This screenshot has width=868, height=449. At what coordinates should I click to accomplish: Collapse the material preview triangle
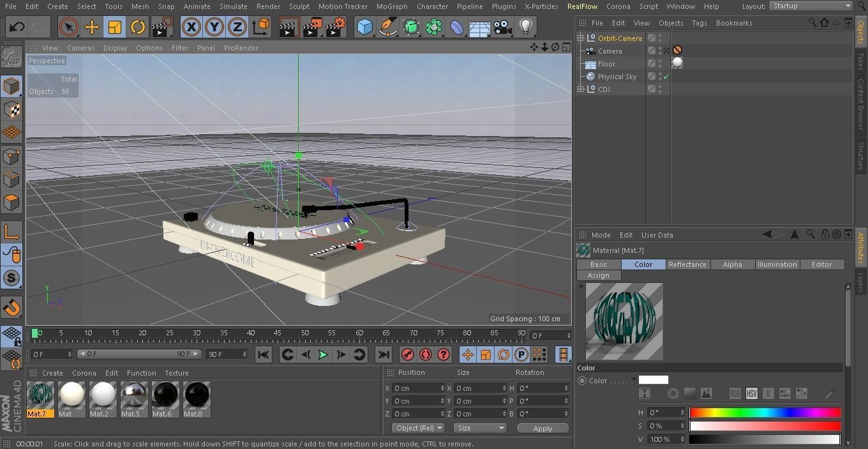coord(581,286)
